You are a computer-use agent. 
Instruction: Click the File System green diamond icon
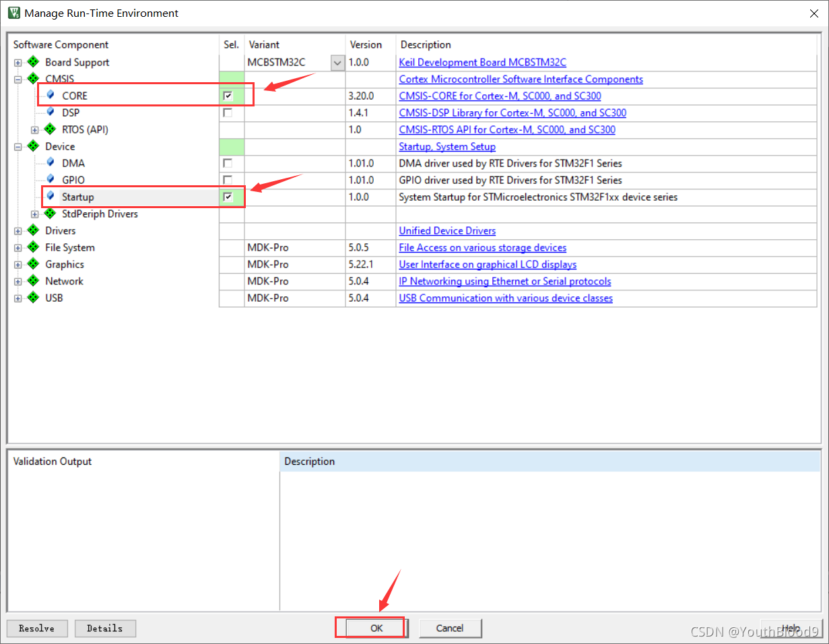[x=33, y=247]
